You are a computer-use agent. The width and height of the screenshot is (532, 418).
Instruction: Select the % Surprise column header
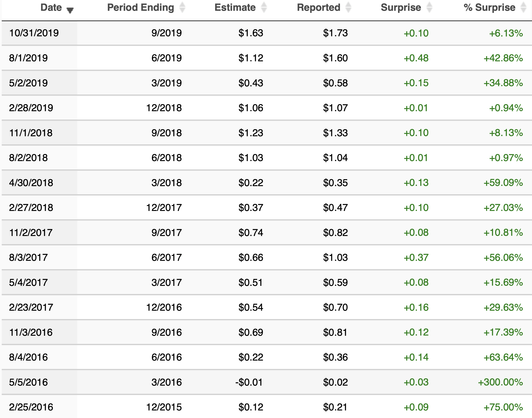[x=490, y=8]
